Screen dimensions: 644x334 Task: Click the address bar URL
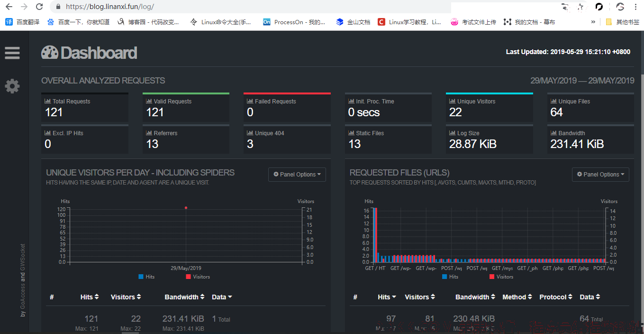coord(110,7)
